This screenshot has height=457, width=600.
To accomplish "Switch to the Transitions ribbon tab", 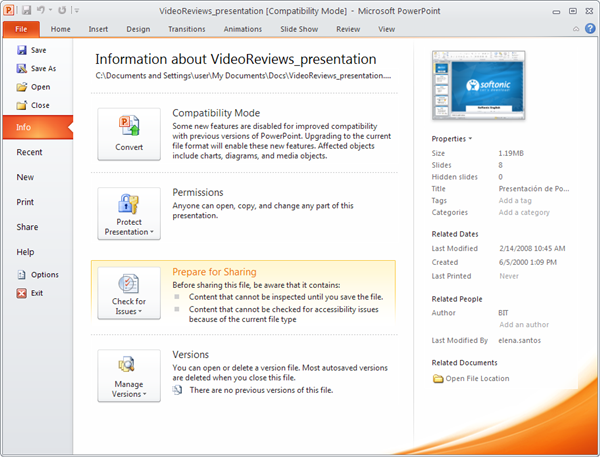I will click(186, 29).
